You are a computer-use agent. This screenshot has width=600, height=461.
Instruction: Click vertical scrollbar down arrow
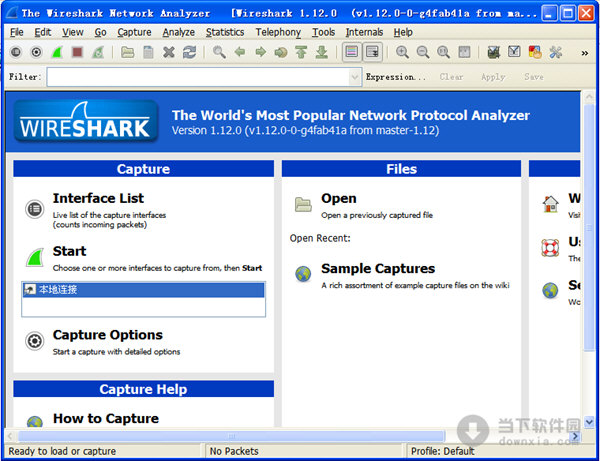(x=589, y=422)
